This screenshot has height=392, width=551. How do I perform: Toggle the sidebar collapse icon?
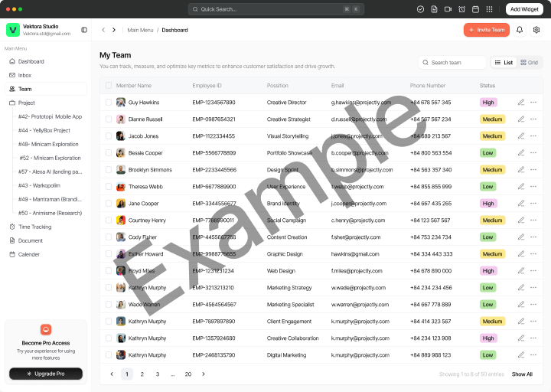pyautogui.click(x=84, y=30)
